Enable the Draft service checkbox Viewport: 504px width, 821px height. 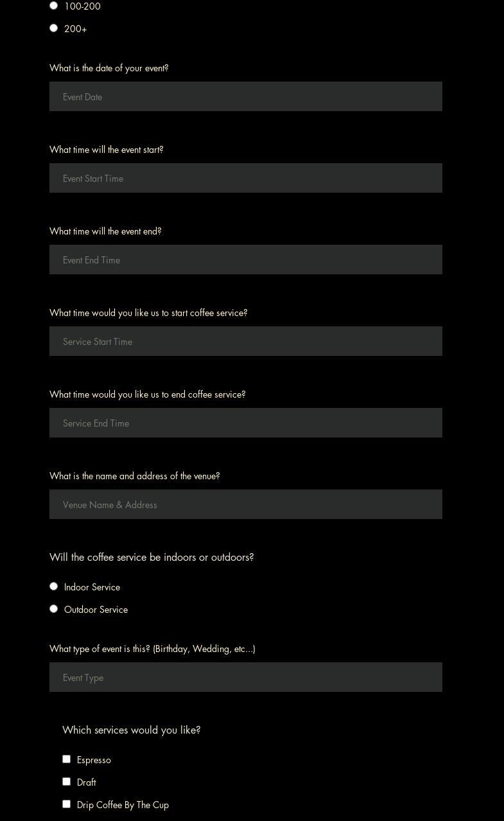coord(67,782)
